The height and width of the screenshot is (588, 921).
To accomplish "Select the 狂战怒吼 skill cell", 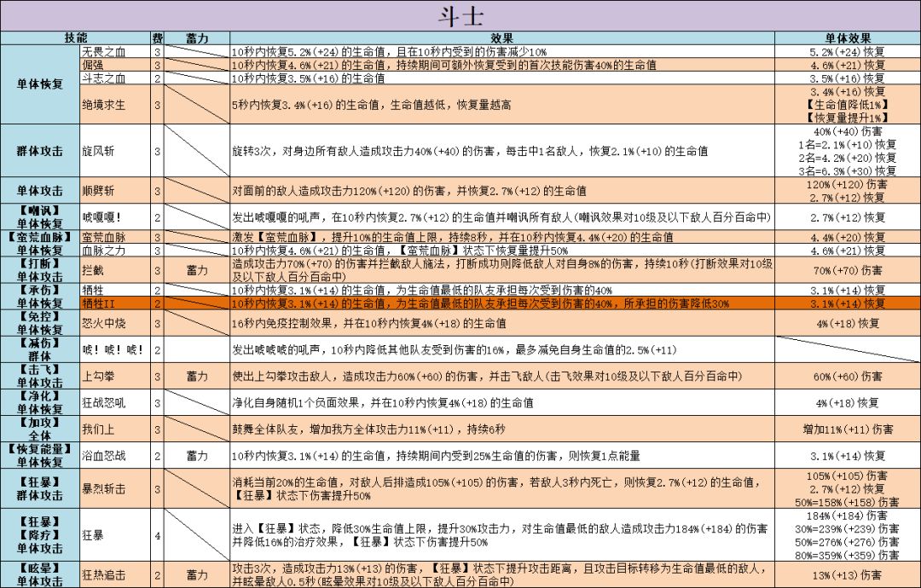I will coord(115,402).
